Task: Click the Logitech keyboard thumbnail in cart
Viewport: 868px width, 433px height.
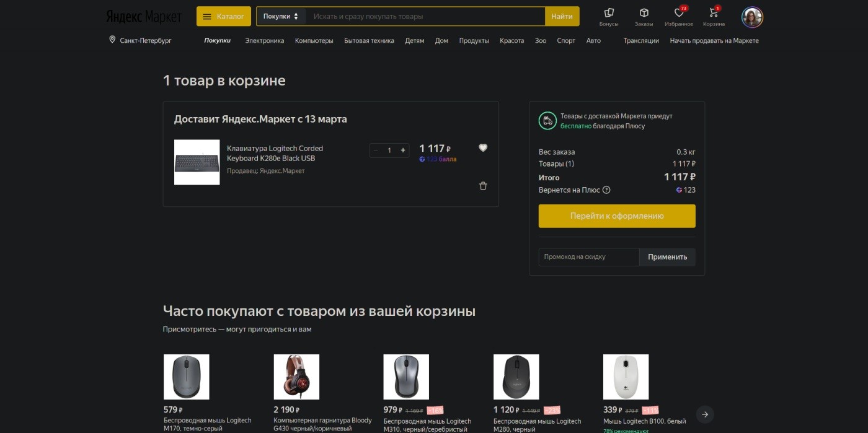Action: coord(197,162)
